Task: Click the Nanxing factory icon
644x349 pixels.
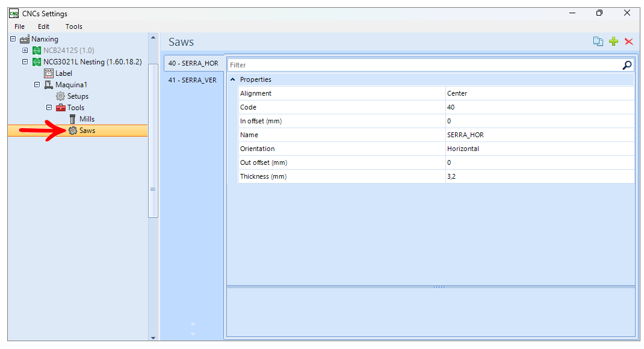Action: coord(25,39)
